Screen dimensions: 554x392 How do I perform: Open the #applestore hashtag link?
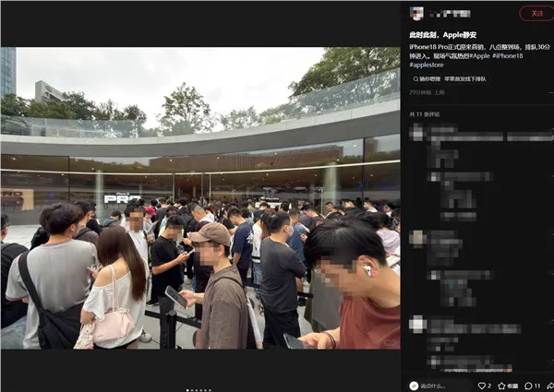tap(427, 65)
